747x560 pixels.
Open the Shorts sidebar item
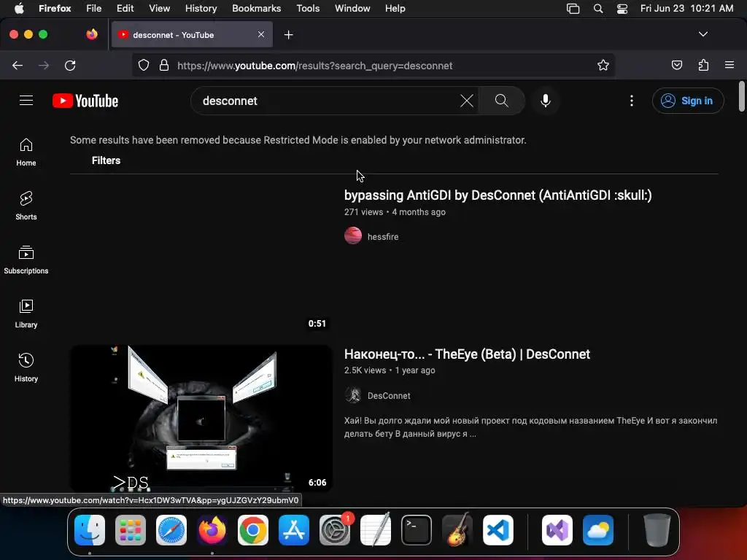point(26,206)
